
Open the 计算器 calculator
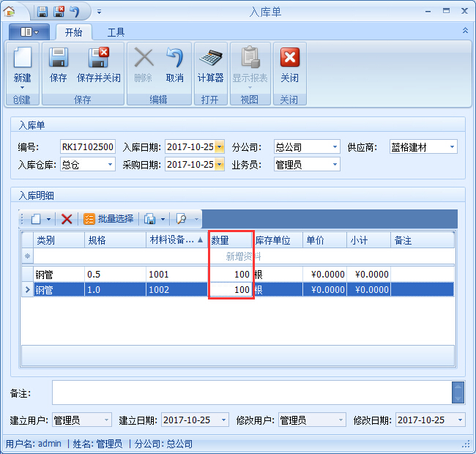211,65
